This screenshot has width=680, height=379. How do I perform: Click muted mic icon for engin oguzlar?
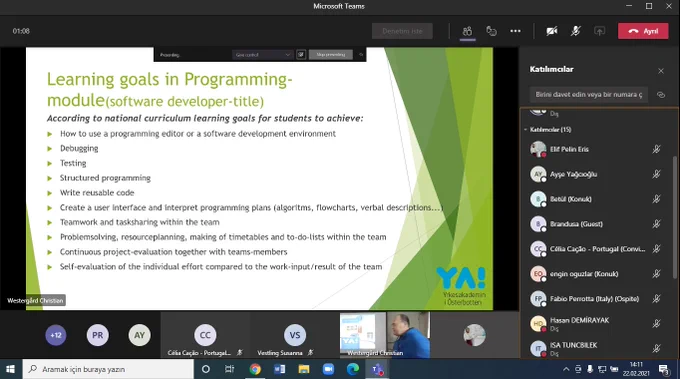tap(656, 274)
